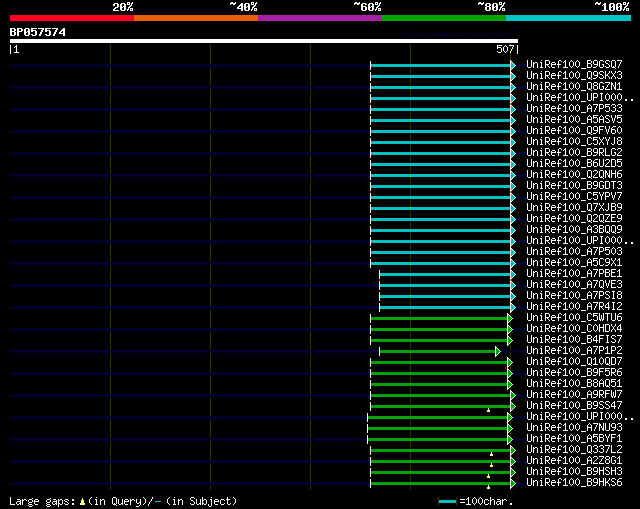Click the arrowhead ending the UniRef100_A7R4I2 bar

pyautogui.click(x=513, y=307)
